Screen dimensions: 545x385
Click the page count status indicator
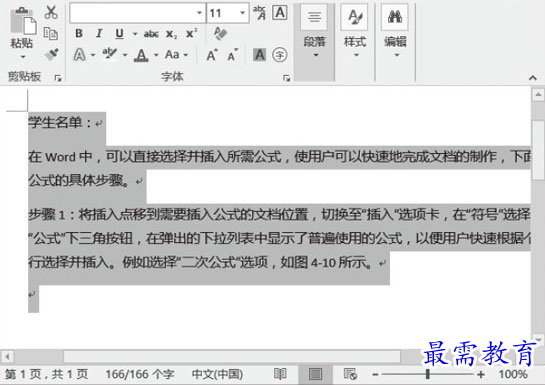click(46, 374)
